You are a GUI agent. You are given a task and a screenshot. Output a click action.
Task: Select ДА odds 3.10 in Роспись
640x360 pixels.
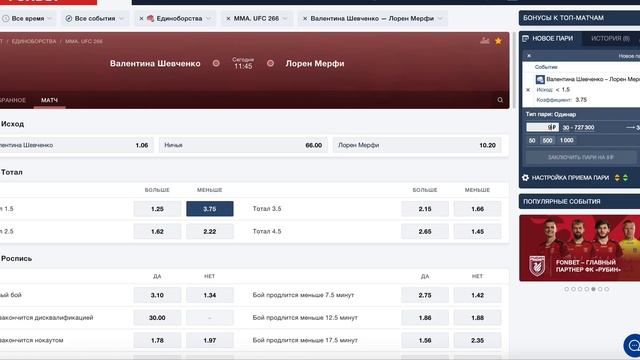tap(157, 295)
